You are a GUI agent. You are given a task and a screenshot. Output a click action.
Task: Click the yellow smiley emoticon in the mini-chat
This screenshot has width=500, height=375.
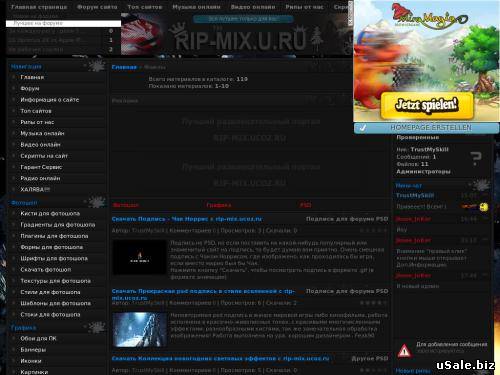click(483, 207)
